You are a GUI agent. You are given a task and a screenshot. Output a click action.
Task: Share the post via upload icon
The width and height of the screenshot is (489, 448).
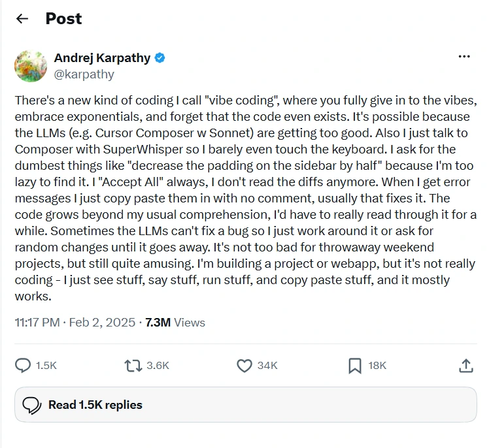466,366
